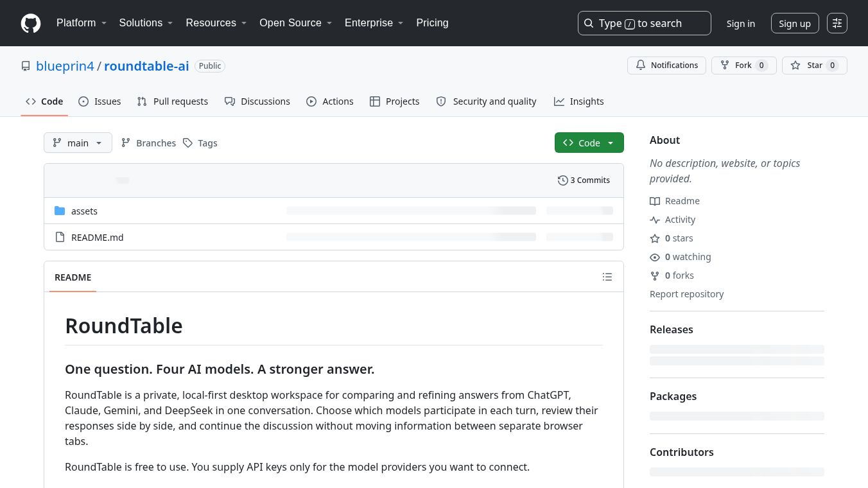Viewport: 868px width, 488px height.
Task: Expand the Open Source menu
Action: (296, 23)
